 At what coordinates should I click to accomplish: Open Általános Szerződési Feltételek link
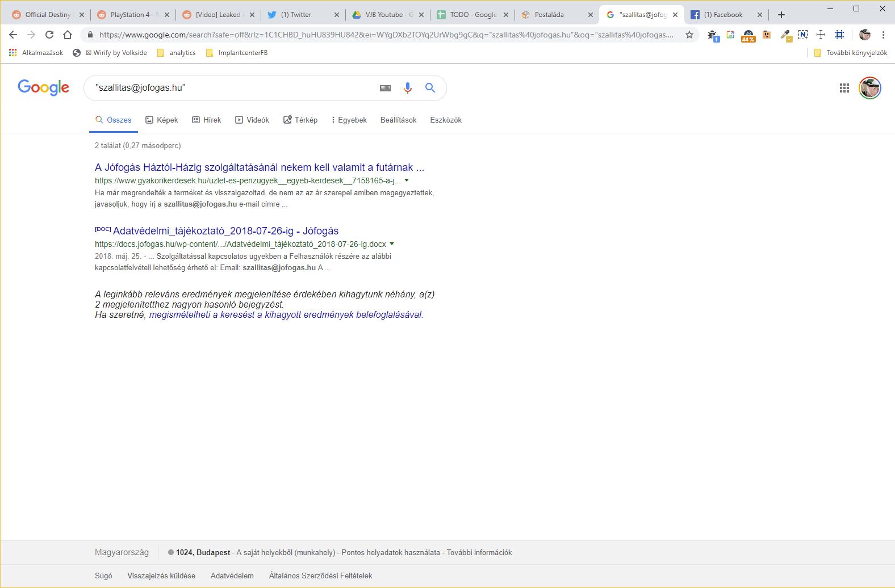pos(321,576)
